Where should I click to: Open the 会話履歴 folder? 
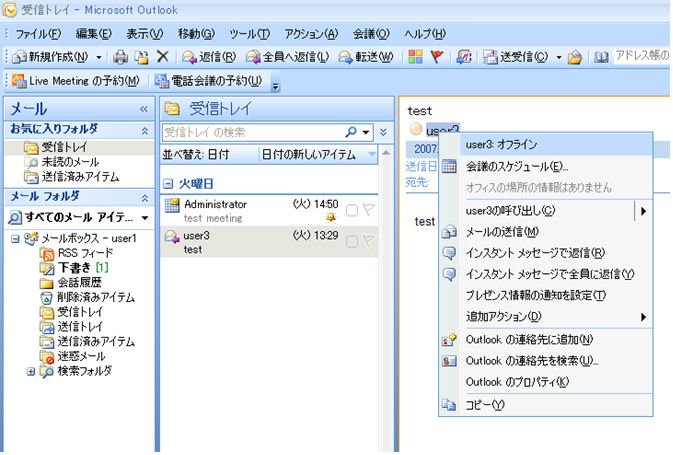pos(71,282)
